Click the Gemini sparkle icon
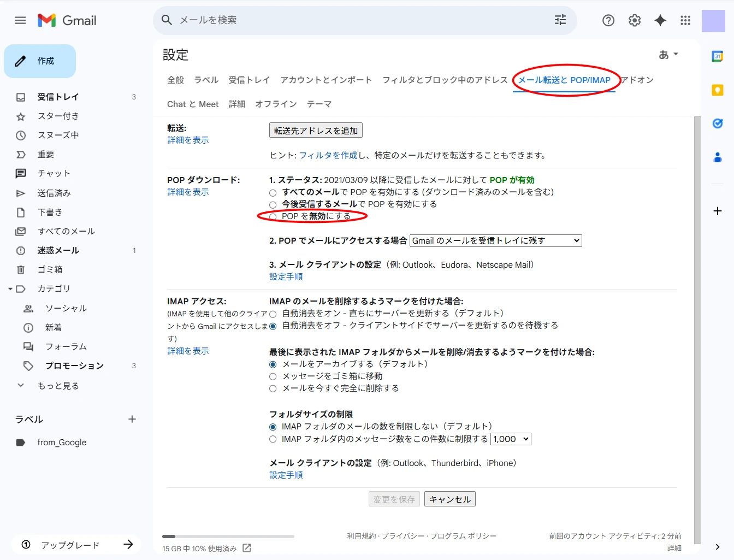734x560 pixels. (660, 20)
